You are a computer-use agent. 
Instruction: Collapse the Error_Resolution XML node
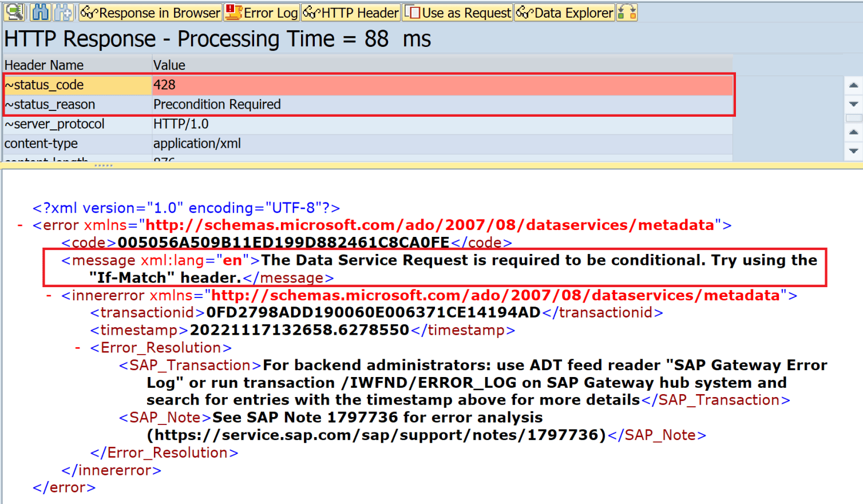77,348
